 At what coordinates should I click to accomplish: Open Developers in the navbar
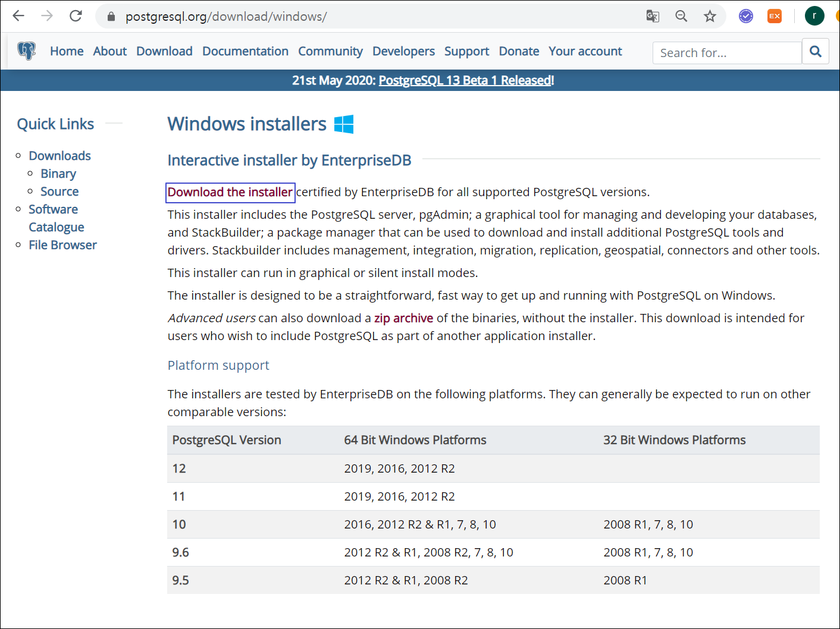pos(403,52)
